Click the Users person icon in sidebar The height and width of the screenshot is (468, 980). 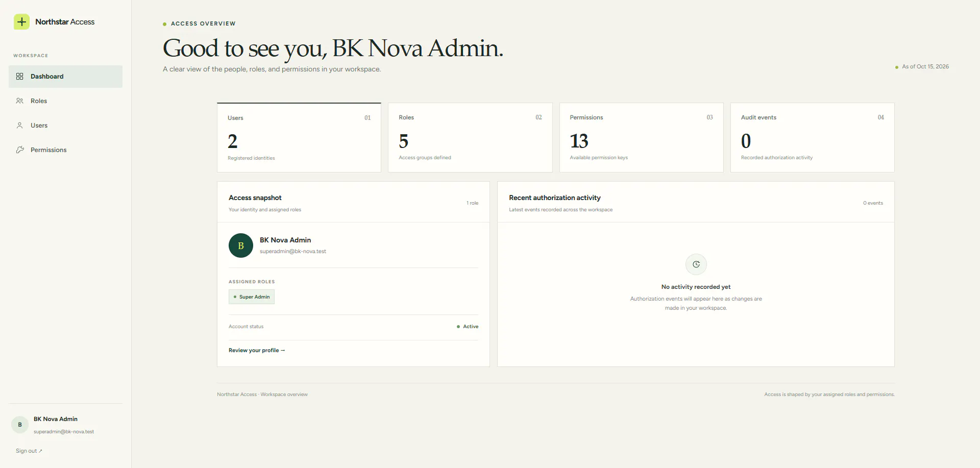(x=20, y=126)
